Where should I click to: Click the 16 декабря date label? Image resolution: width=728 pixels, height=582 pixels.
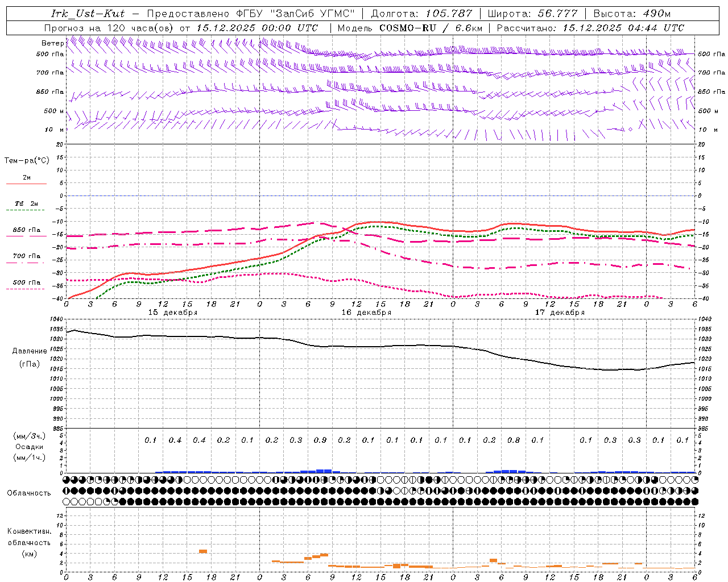pyautogui.click(x=366, y=312)
